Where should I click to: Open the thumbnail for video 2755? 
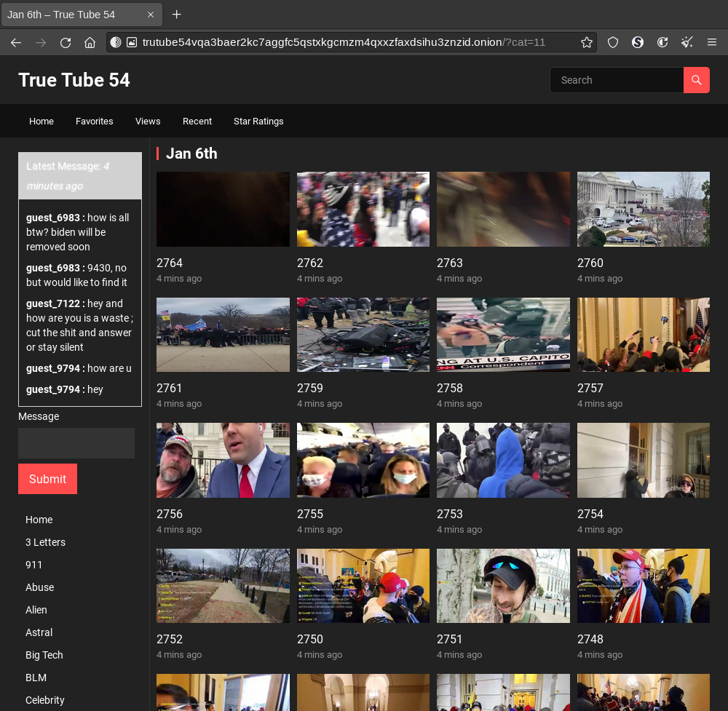(x=363, y=461)
